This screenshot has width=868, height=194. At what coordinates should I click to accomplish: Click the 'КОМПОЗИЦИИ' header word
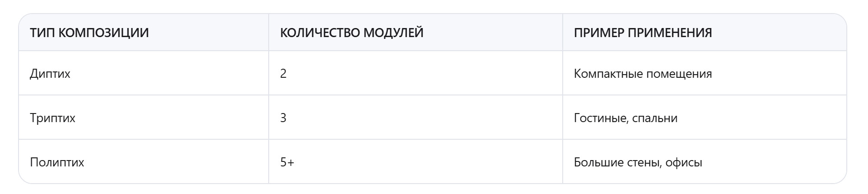(x=104, y=33)
